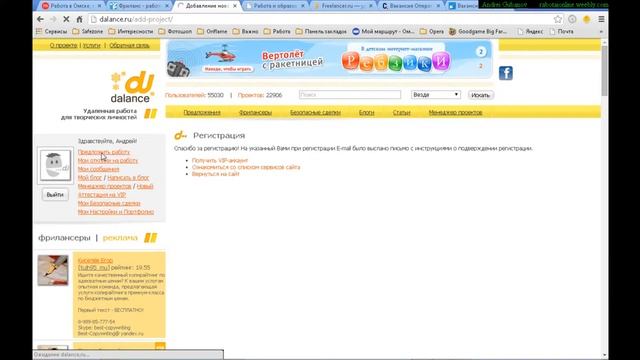
Task: Click the browser forward arrow
Action: (x=53, y=19)
